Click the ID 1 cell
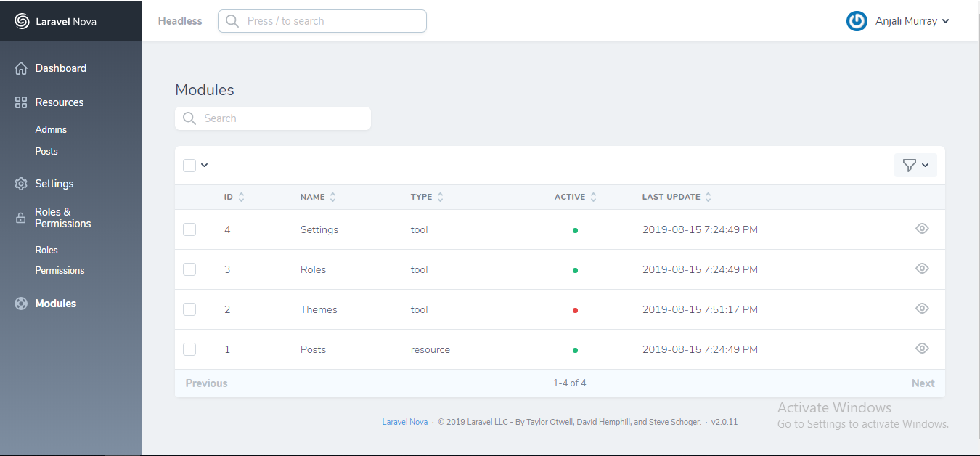Screen dimensions: 980x456 [x=227, y=349]
